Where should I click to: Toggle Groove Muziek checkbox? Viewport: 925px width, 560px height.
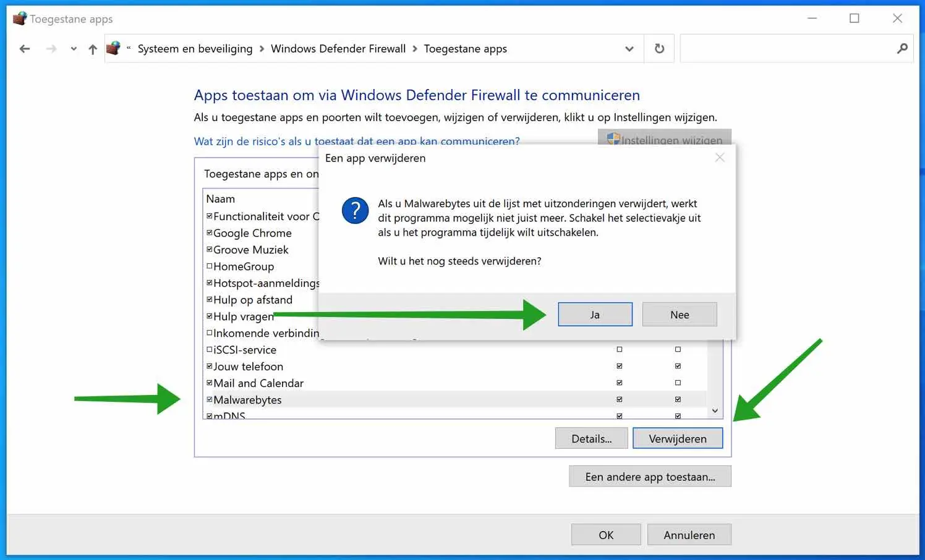(209, 249)
